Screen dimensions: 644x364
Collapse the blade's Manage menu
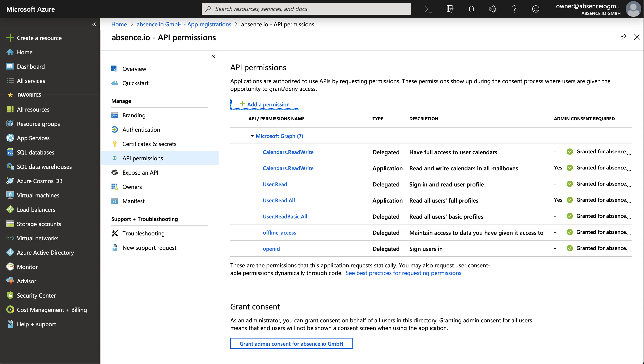213,56
